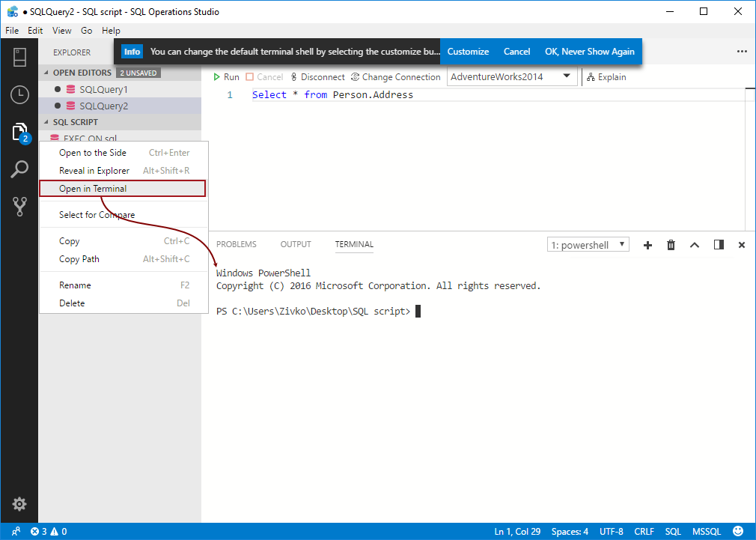The image size is (756, 540).
Task: Select SQLQuery2 in open editors
Action: pyautogui.click(x=120, y=106)
